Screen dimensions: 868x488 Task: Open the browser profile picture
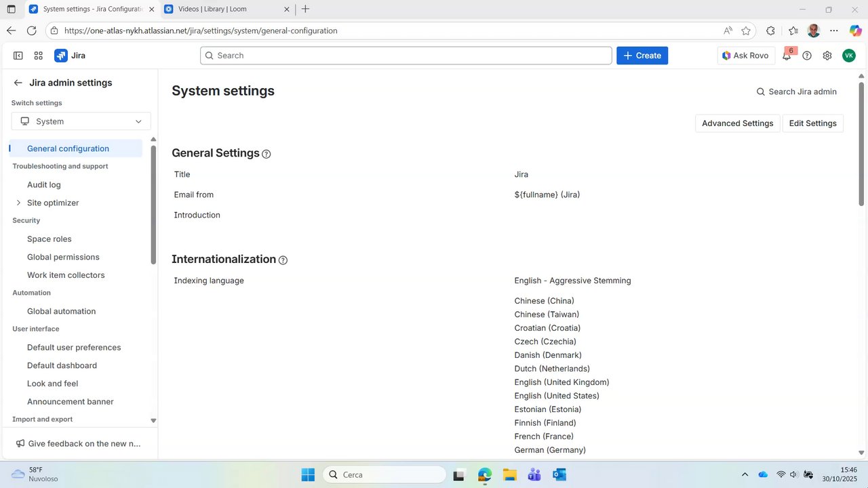click(x=814, y=30)
